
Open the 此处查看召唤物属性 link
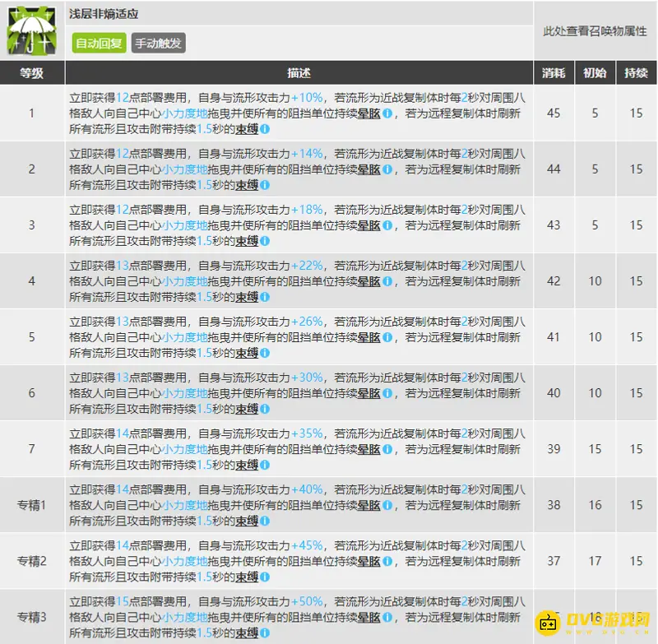(595, 31)
